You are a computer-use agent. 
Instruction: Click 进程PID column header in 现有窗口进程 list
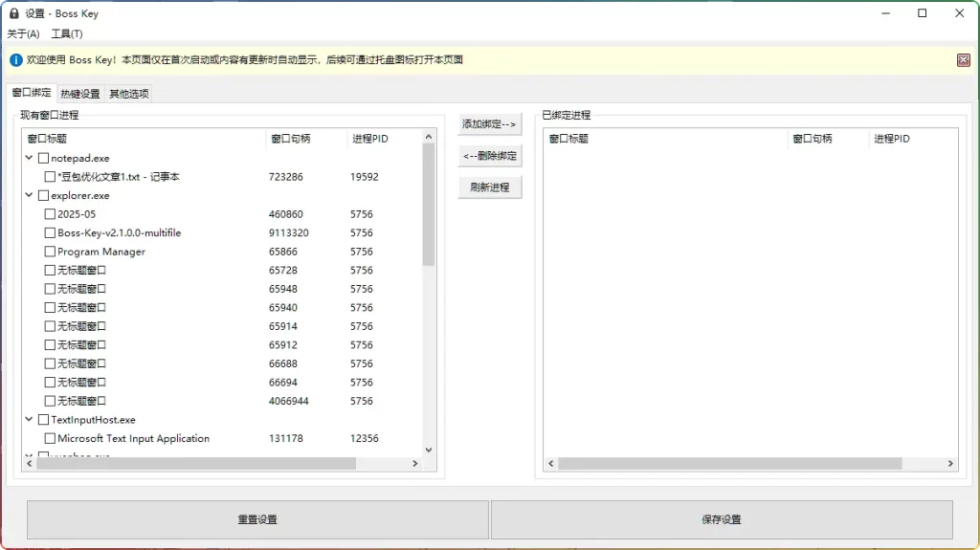[x=385, y=139]
